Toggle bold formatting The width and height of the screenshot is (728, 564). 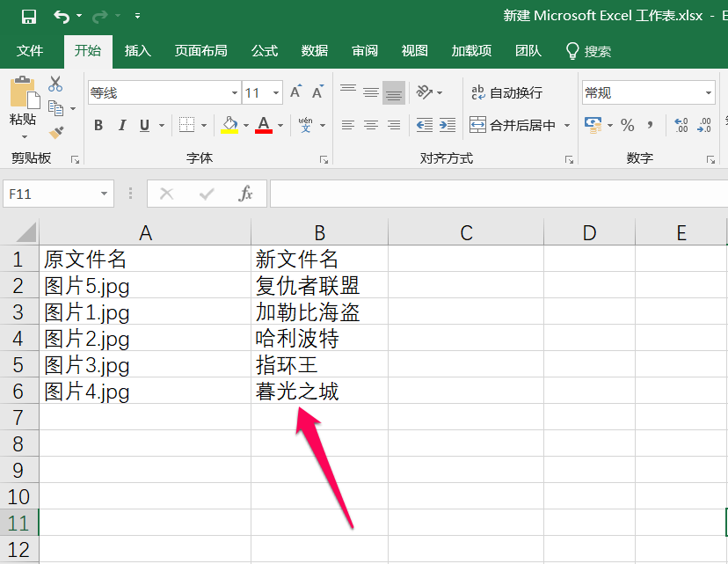[x=98, y=125]
